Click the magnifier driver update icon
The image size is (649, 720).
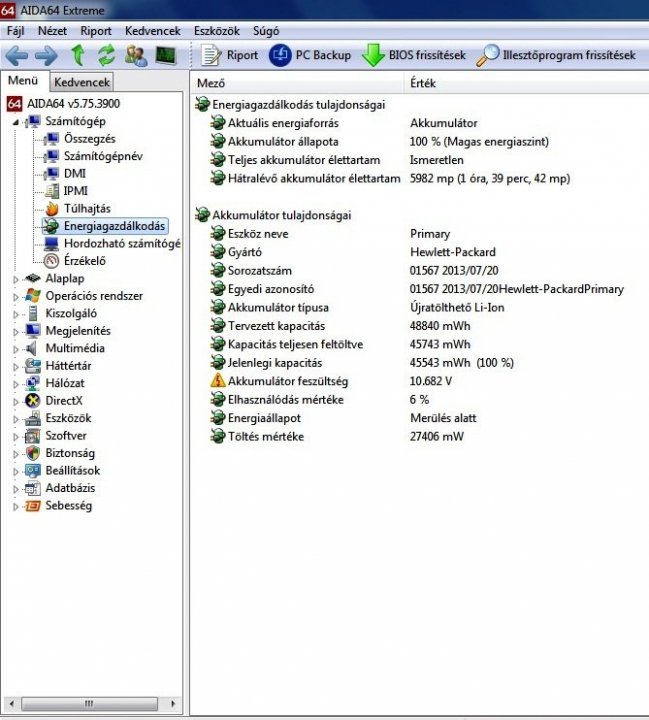(488, 55)
